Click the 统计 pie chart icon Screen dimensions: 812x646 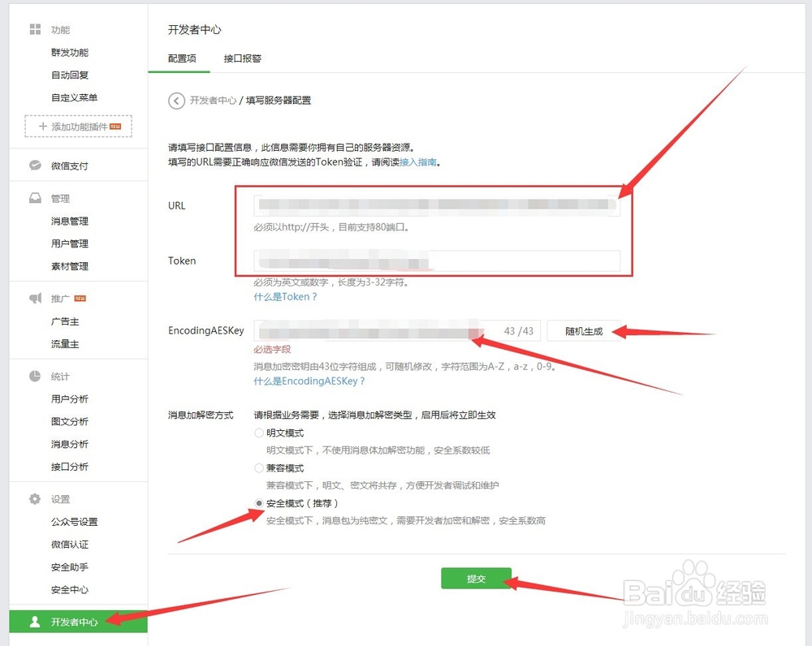coord(35,376)
